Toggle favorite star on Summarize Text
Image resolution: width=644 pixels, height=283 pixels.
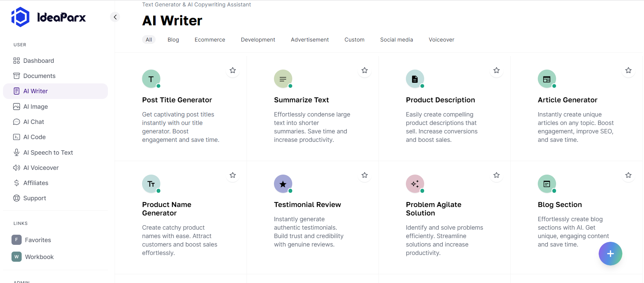coord(365,71)
